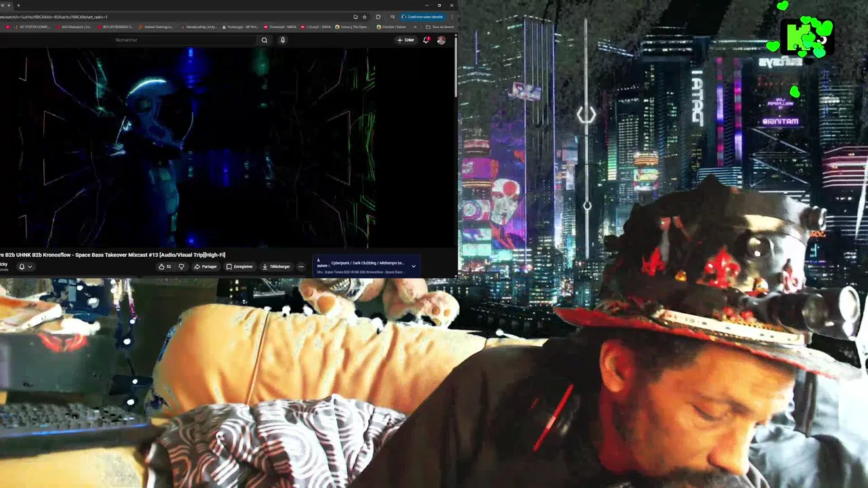Open the 'Tous les favoris' folder

pyautogui.click(x=440, y=27)
